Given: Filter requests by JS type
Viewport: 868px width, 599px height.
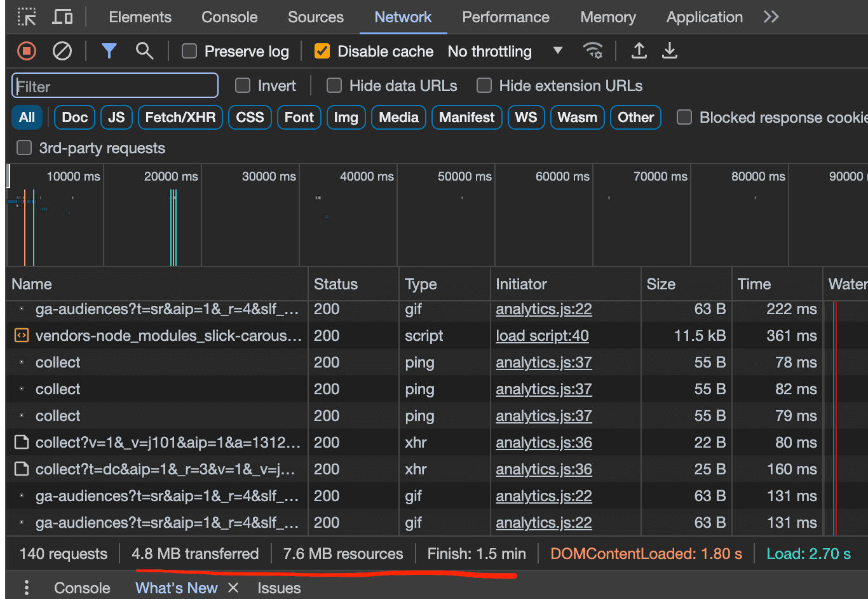Looking at the screenshot, I should 116,117.
